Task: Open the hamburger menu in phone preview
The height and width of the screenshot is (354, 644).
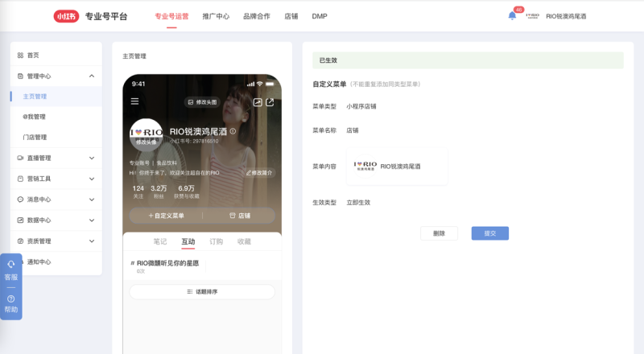Action: [134, 101]
